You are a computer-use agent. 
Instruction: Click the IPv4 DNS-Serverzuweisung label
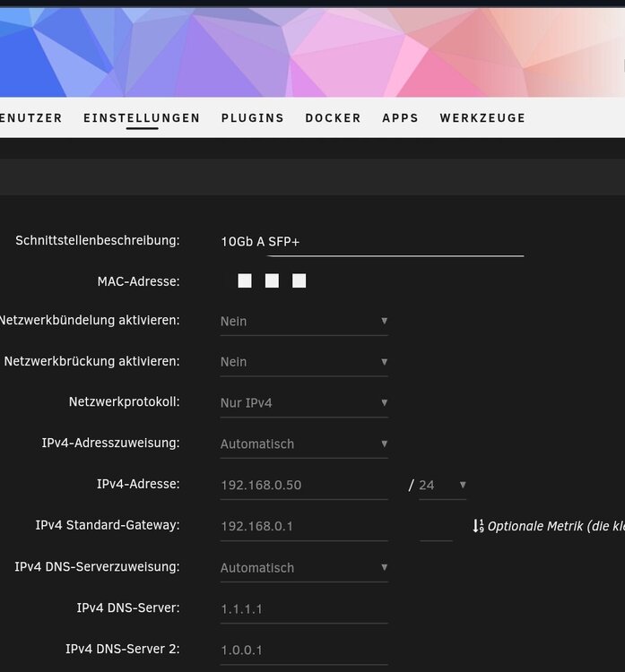pos(98,566)
